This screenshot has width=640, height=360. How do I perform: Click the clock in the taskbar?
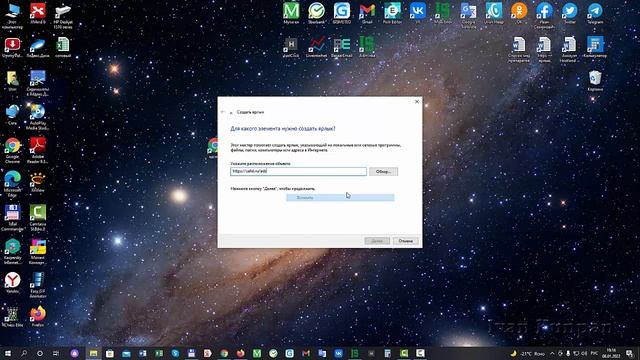click(x=611, y=353)
